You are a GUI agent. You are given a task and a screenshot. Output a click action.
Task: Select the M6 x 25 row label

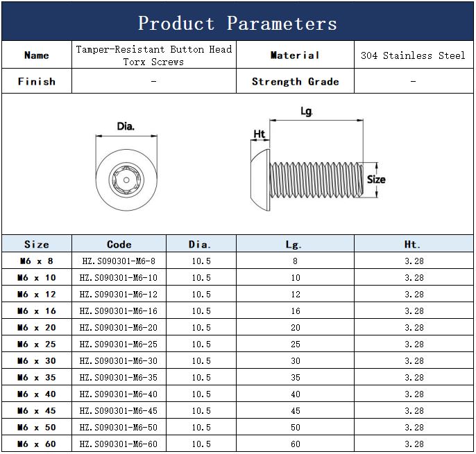(37, 344)
